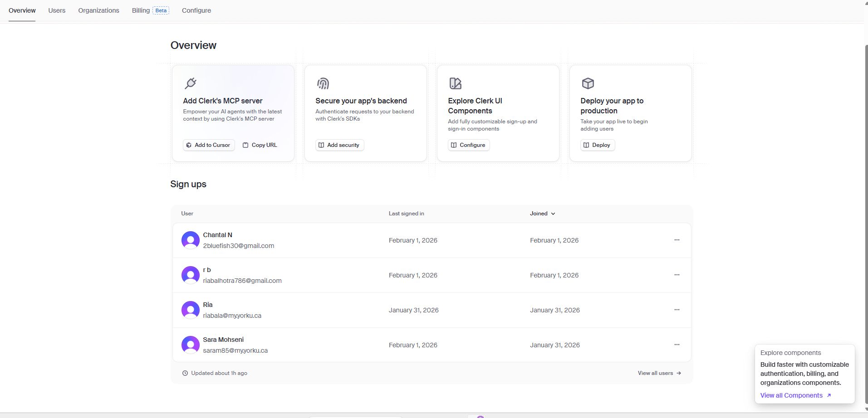The height and width of the screenshot is (418, 868).
Task: Click email 2bluefish30@gmail.com
Action: [x=239, y=246]
